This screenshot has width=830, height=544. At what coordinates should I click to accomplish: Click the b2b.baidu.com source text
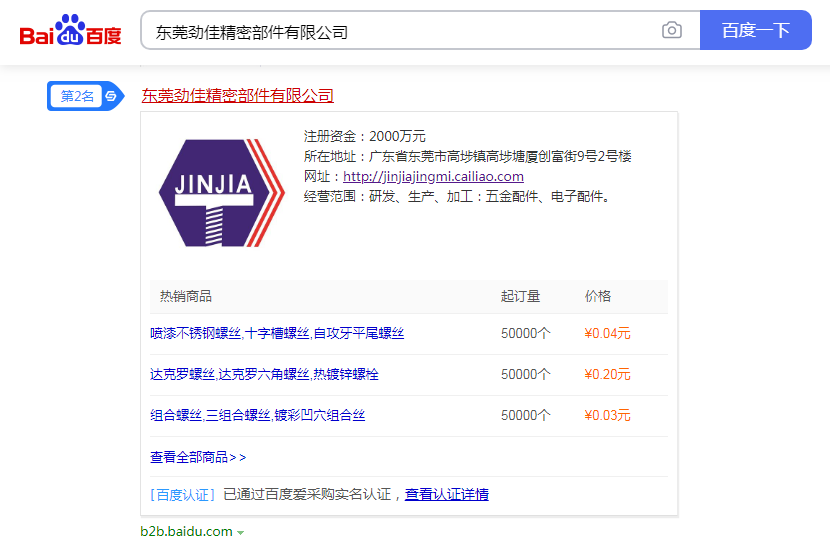click(186, 531)
